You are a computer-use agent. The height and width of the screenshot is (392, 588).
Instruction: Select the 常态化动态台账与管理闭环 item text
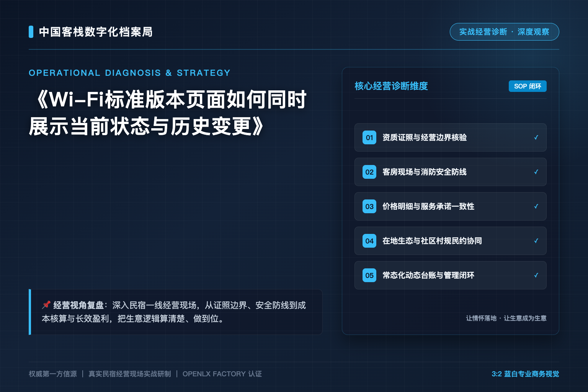click(x=428, y=275)
